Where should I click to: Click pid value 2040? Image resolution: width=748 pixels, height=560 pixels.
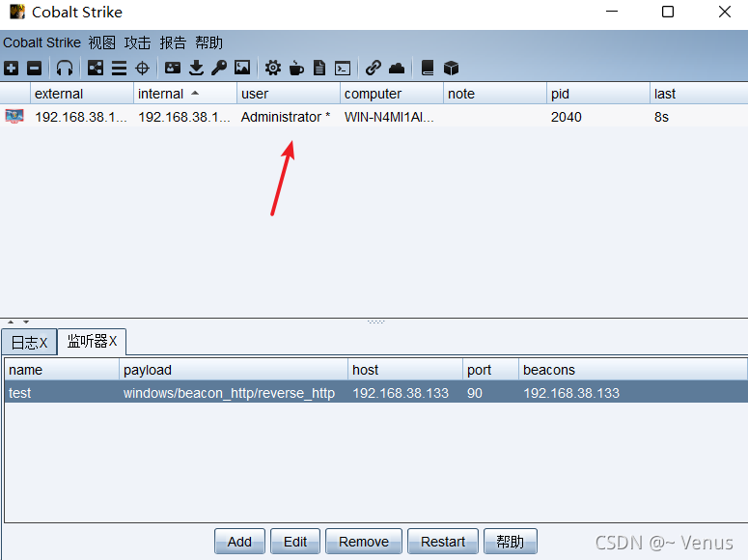[x=567, y=117]
